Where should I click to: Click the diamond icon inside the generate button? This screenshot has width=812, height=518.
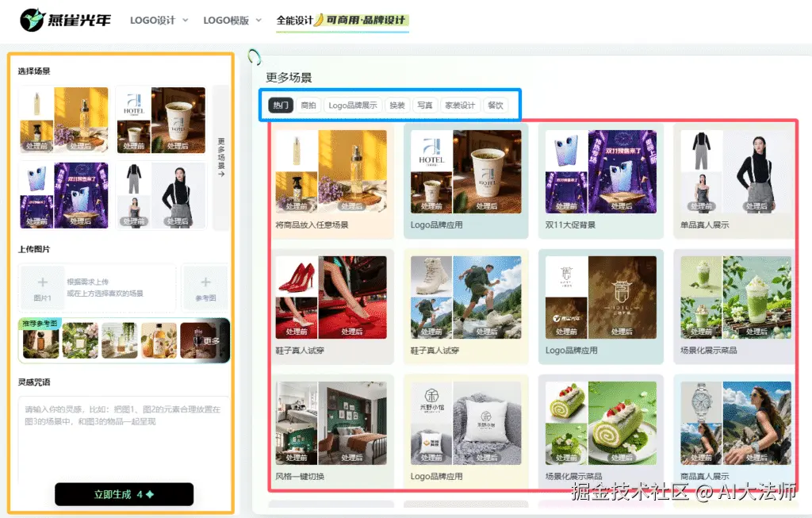148,493
